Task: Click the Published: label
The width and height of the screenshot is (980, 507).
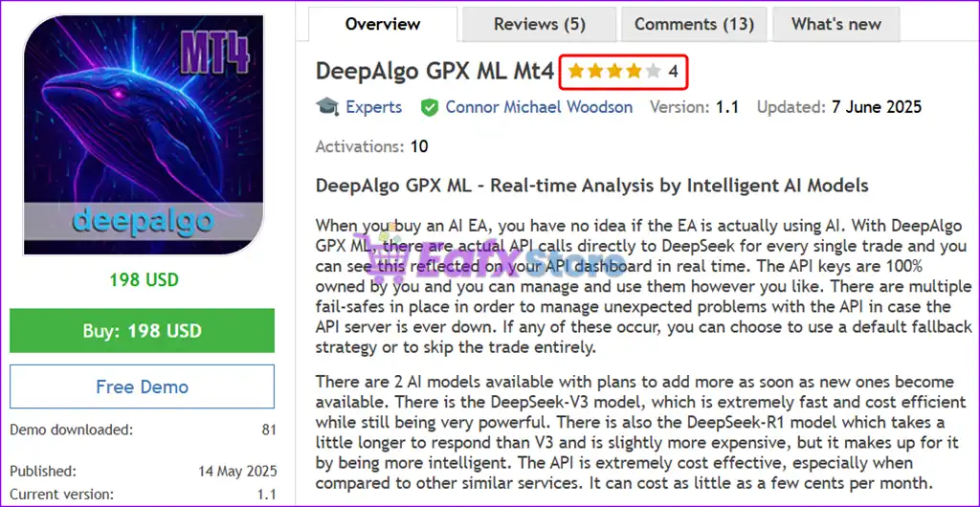Action: click(x=43, y=471)
